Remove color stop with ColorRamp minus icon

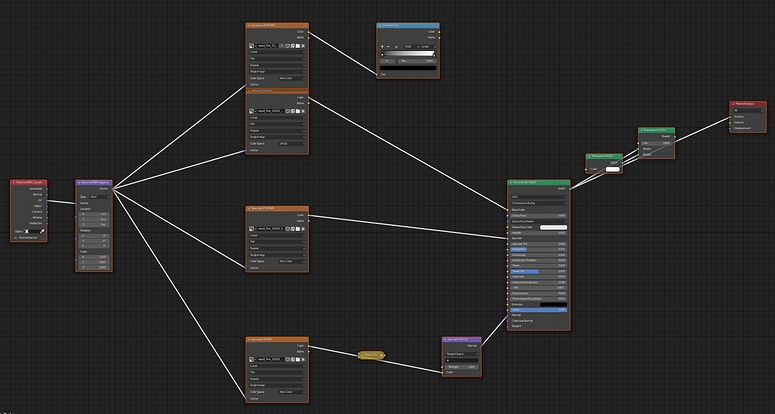tap(388, 46)
